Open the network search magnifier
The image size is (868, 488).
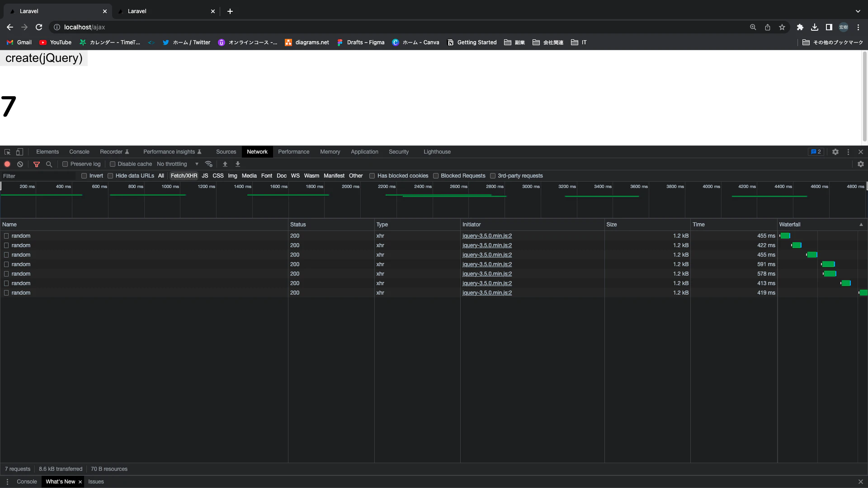[49, 164]
